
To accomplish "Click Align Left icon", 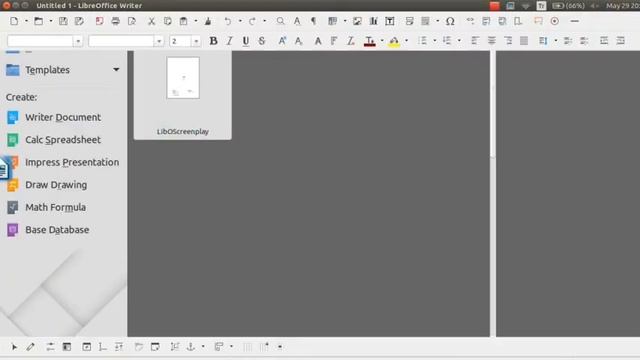I will (x=475, y=41).
